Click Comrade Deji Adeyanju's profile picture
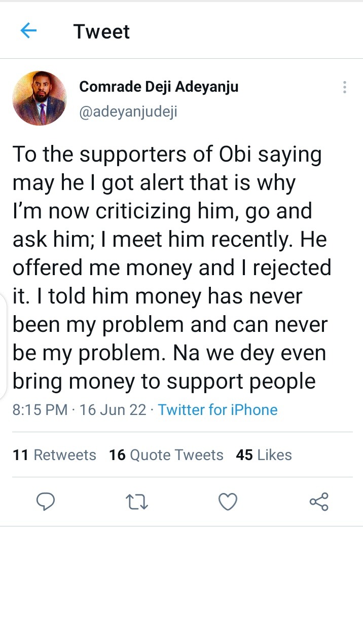This screenshot has height=644, width=363. pyautogui.click(x=40, y=98)
